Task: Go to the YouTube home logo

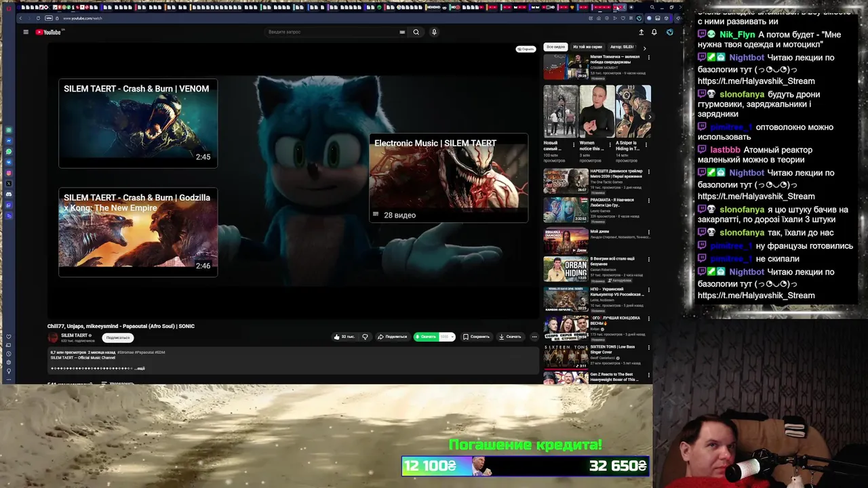Action: (48, 32)
